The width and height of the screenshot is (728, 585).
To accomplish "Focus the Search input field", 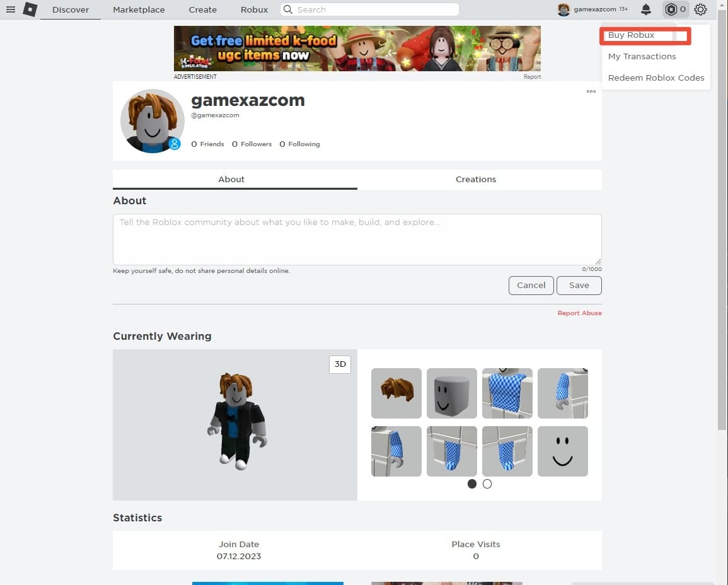I will [x=369, y=9].
